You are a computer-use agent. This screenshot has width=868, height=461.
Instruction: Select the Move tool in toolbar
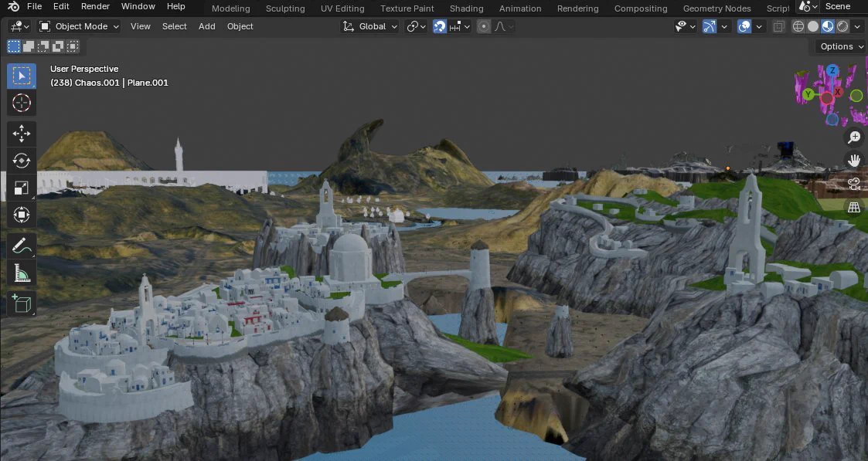[x=22, y=134]
